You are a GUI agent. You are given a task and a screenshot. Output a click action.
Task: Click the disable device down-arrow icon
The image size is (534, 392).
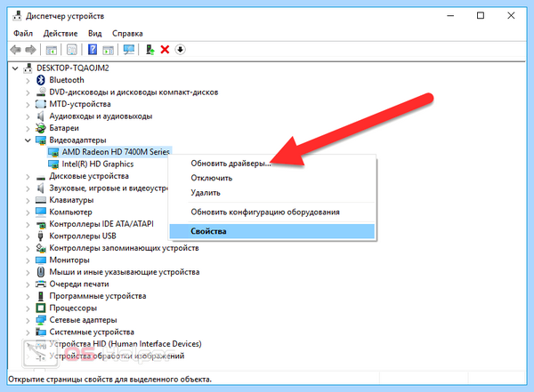[180, 50]
